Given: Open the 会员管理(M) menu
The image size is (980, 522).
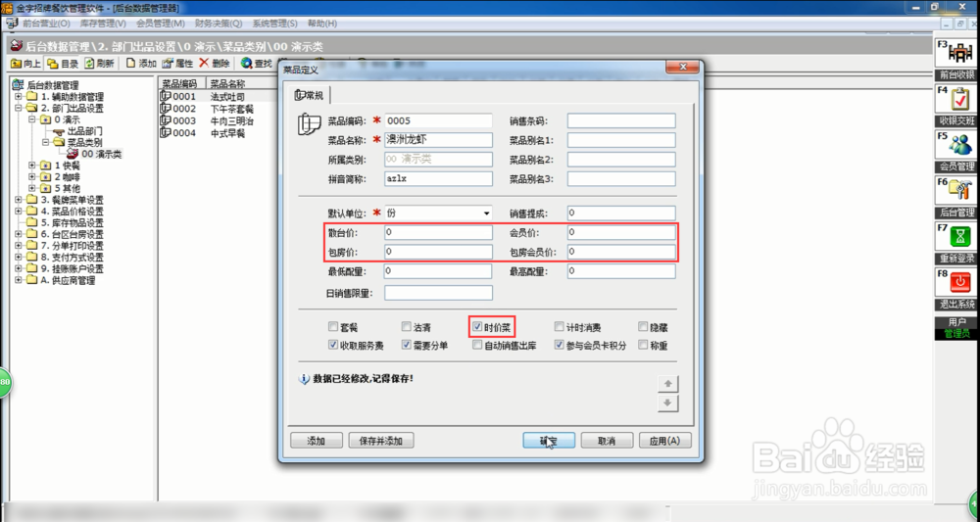Looking at the screenshot, I should tap(161, 24).
